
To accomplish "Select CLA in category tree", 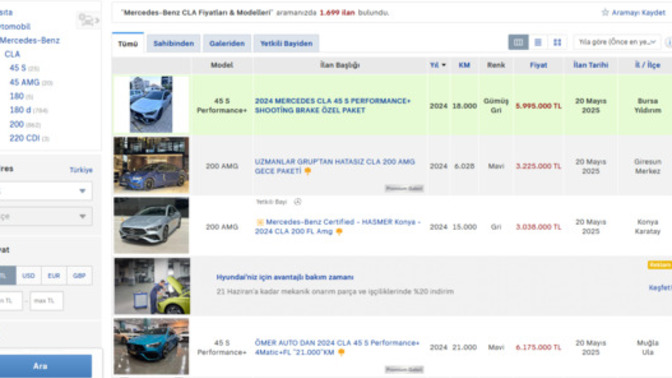I will click(12, 54).
